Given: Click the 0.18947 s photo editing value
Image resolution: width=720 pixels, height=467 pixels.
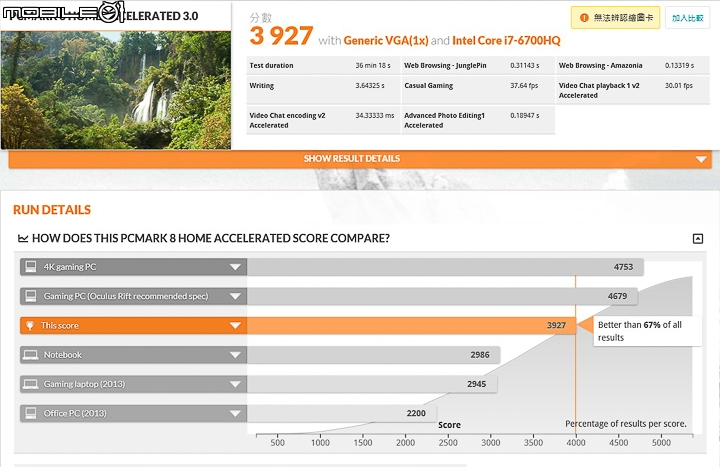Looking at the screenshot, I should click(524, 116).
